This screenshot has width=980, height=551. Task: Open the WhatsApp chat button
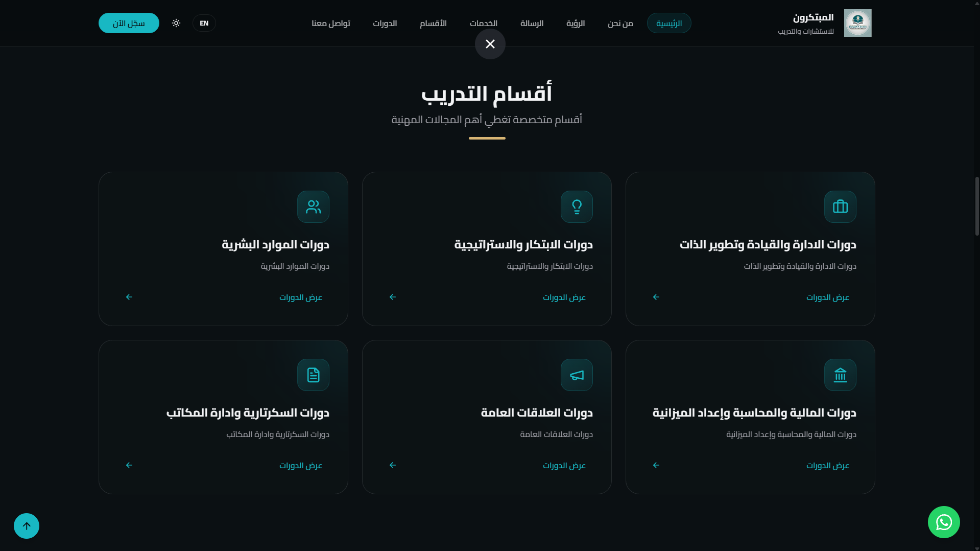tap(944, 522)
